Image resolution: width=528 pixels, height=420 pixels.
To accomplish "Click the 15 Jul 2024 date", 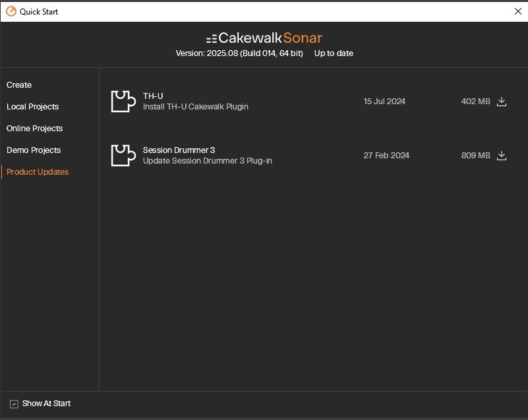I will coord(384,102).
